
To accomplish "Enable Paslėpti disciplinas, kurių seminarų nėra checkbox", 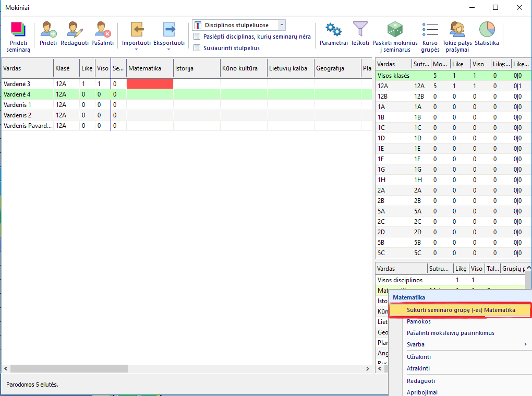I will click(x=197, y=37).
